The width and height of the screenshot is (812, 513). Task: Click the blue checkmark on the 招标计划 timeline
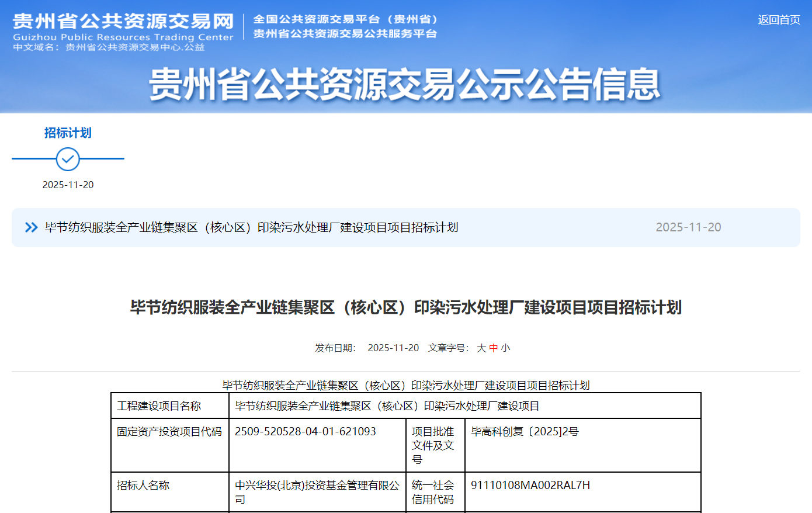pyautogui.click(x=68, y=158)
